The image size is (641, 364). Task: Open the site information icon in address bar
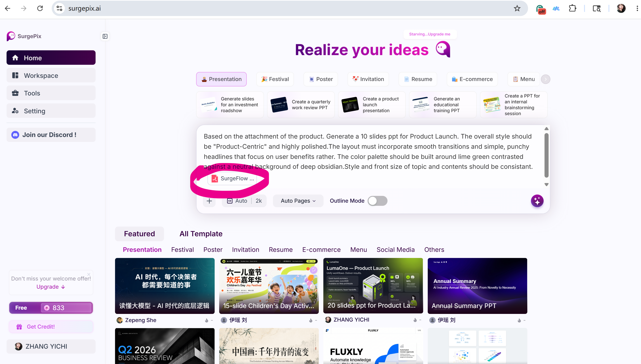click(59, 8)
